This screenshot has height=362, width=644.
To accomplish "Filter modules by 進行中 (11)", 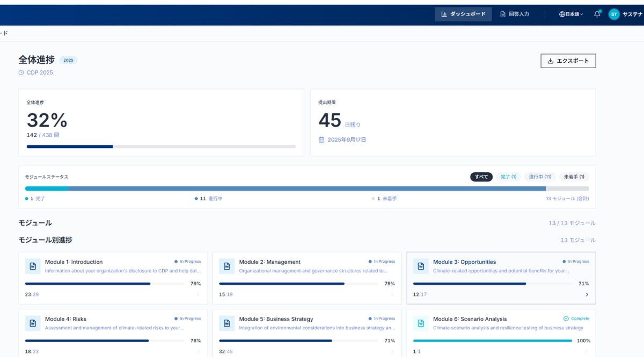I will 540,177.
